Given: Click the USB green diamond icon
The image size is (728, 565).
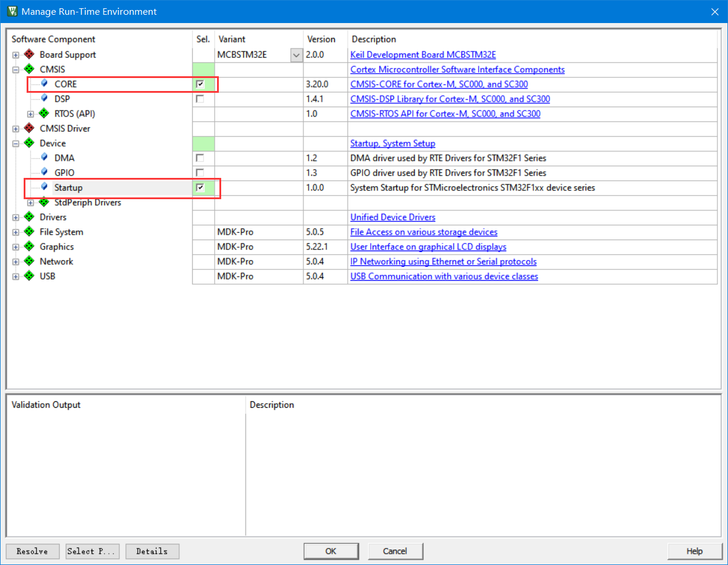Looking at the screenshot, I should pos(30,276).
